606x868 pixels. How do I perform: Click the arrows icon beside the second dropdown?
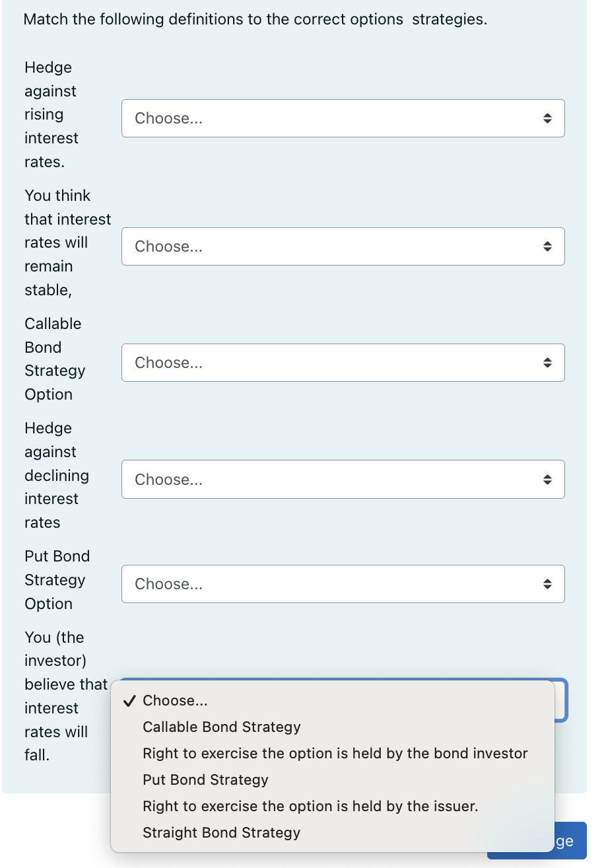pos(548,246)
